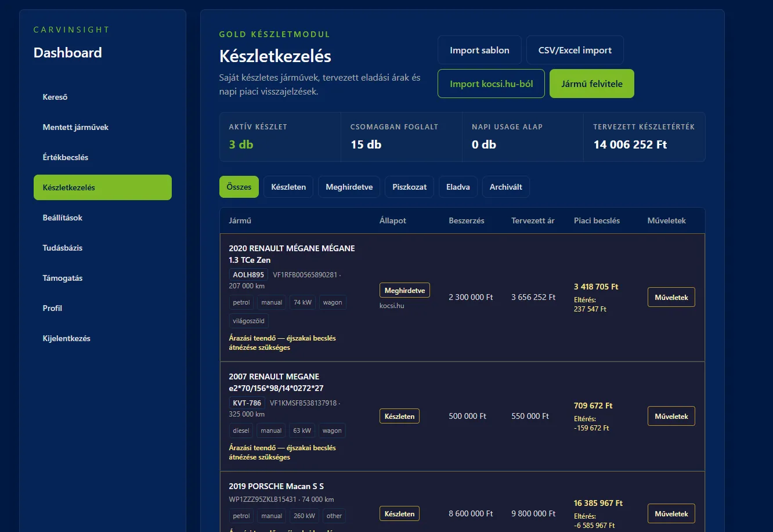Click planned price 3 656 252 Ft

[x=533, y=297]
